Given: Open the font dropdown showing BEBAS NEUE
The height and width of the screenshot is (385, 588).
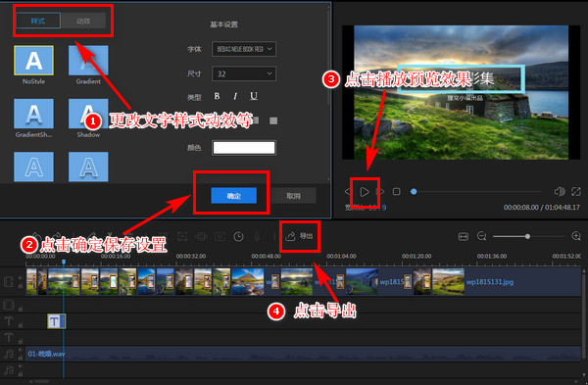Looking at the screenshot, I should tap(244, 49).
